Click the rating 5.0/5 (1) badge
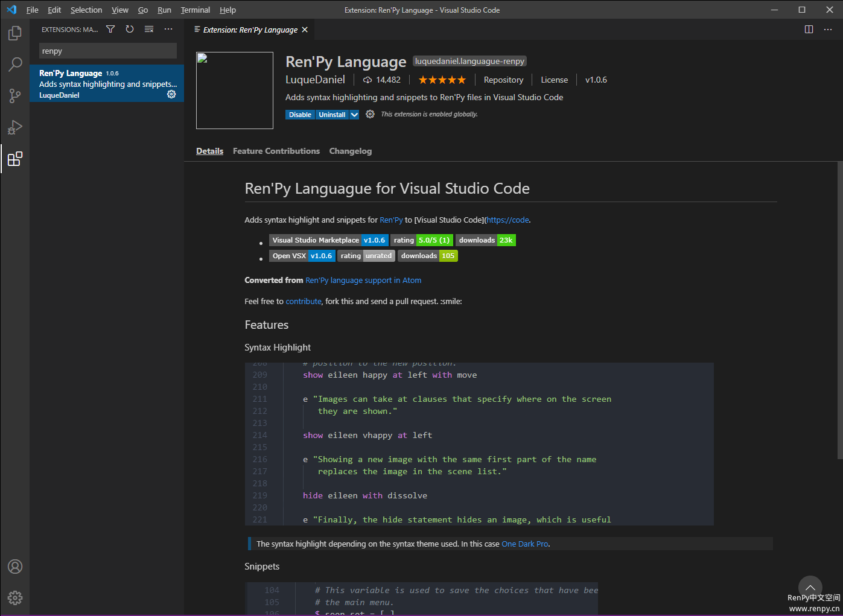Screen dimensions: 843x616 [422, 240]
